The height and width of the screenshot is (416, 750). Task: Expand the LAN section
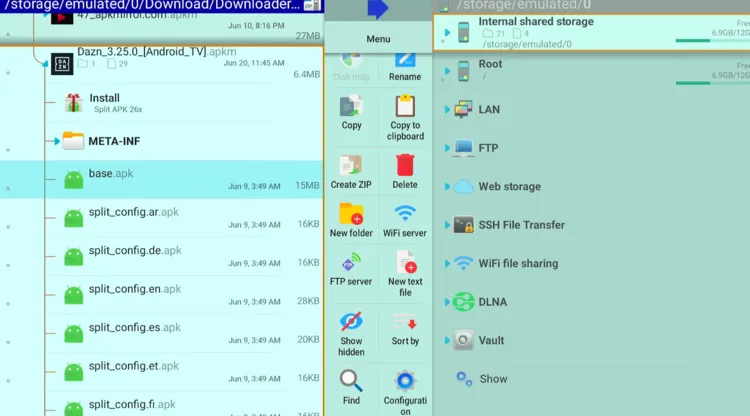pyautogui.click(x=447, y=109)
